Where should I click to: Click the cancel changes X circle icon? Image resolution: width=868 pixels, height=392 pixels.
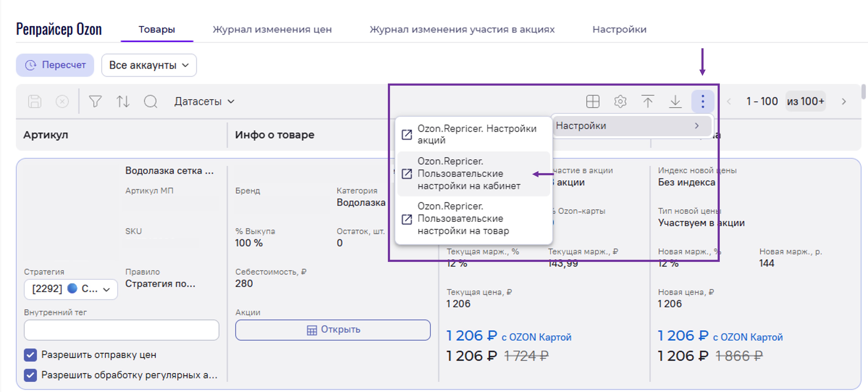click(62, 101)
